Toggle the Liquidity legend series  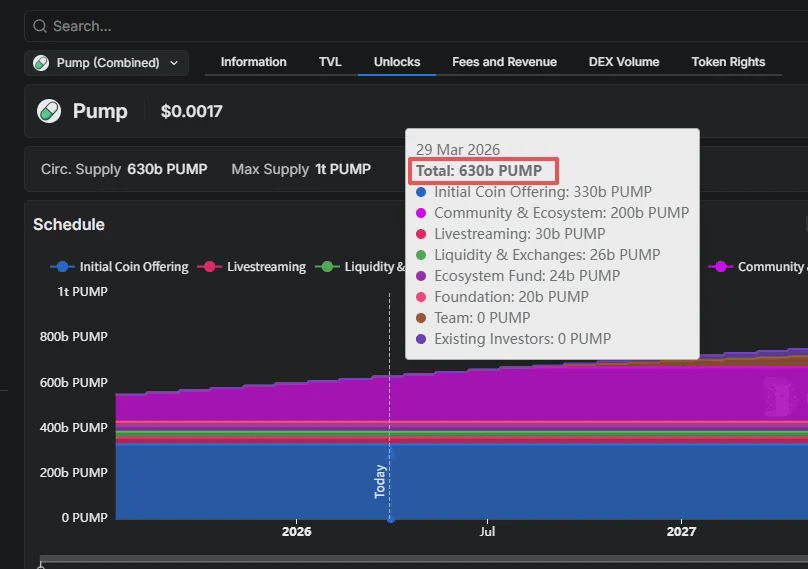click(x=361, y=266)
